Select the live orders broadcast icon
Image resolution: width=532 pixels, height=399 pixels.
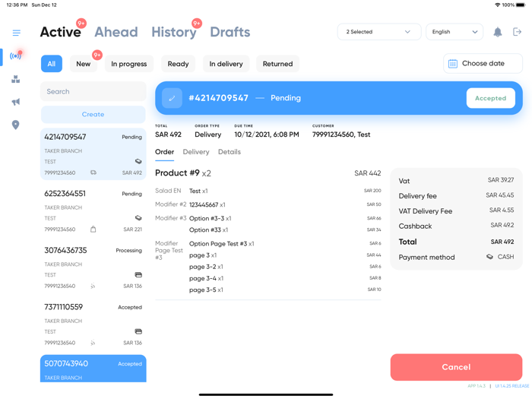tap(16, 55)
